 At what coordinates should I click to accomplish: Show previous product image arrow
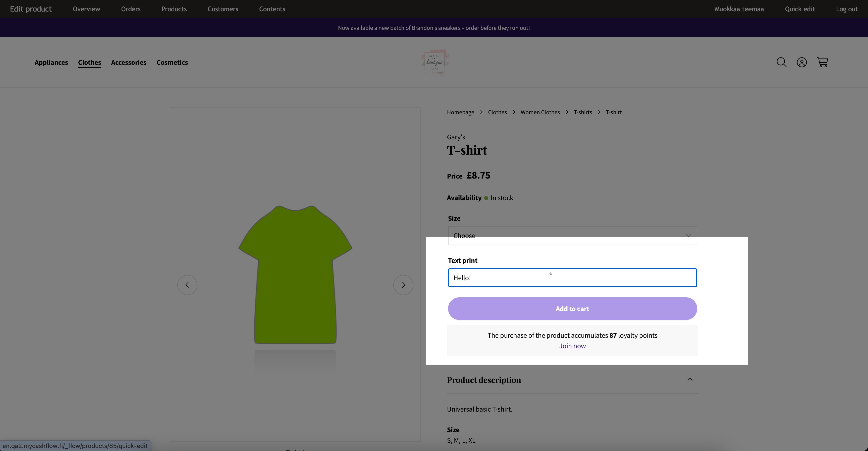click(187, 285)
